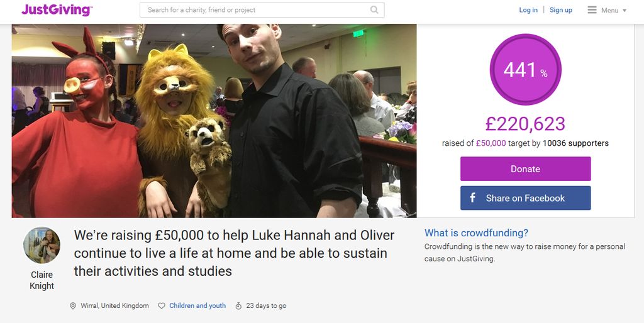
Task: Open Claire Knight's profile picture
Action: [x=42, y=246]
